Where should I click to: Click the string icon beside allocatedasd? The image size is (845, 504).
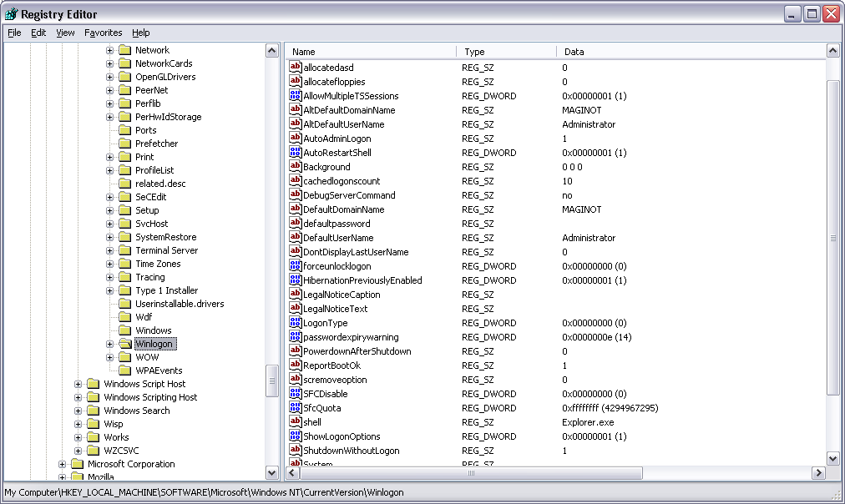296,67
